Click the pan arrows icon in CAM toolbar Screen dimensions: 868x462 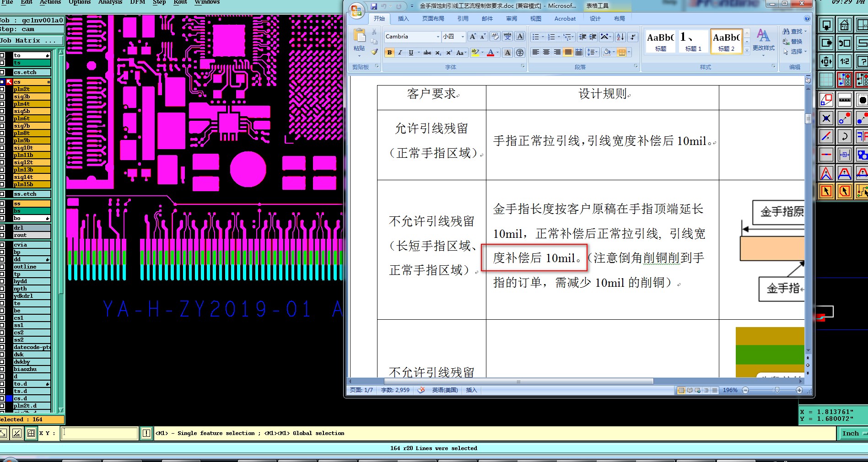click(x=826, y=61)
